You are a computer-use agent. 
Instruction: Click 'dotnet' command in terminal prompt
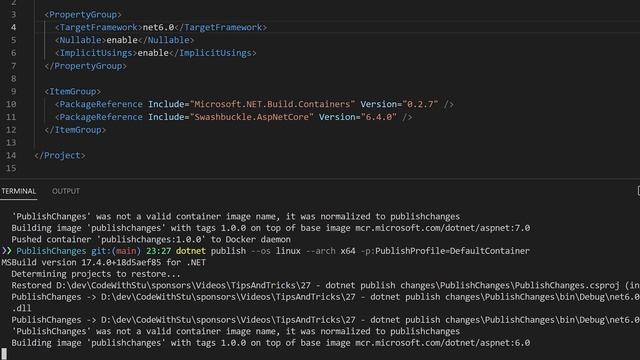click(191, 251)
